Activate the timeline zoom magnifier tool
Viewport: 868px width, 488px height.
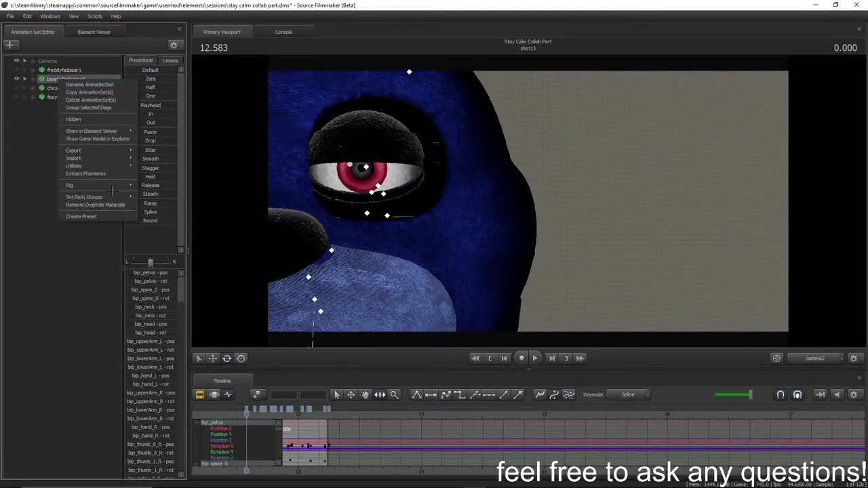(394, 394)
